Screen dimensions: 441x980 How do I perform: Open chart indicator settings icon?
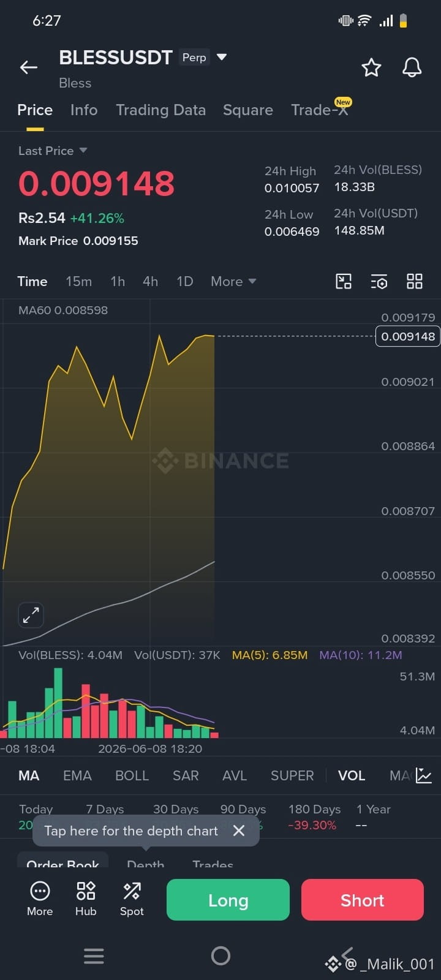pos(379,281)
